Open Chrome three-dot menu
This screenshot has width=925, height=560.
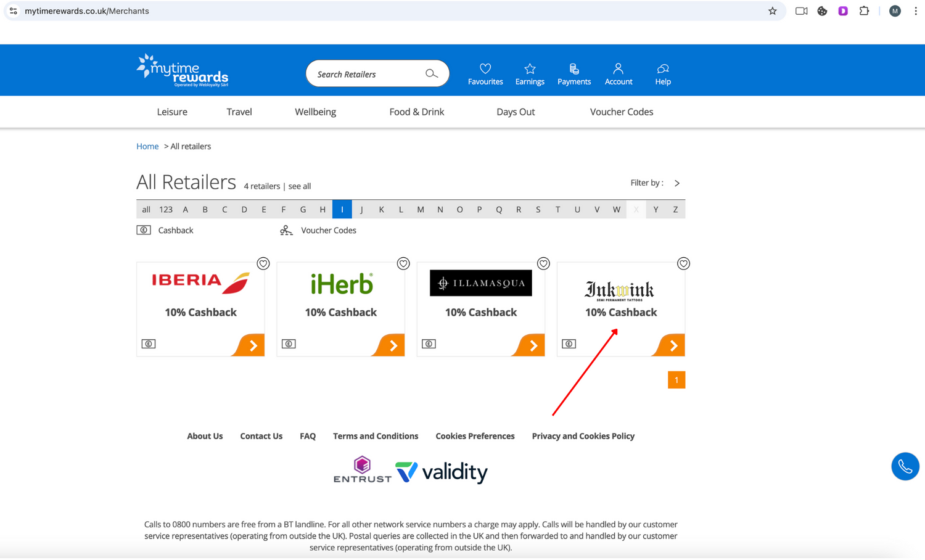click(916, 11)
